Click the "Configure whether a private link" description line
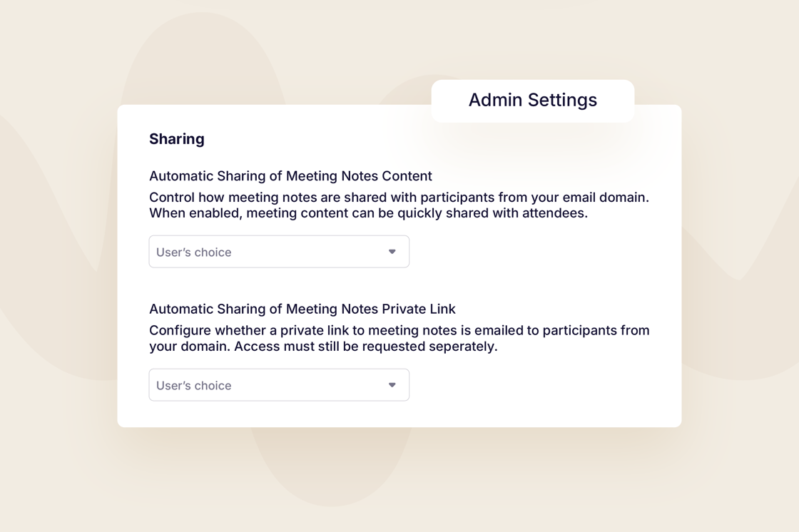The height and width of the screenshot is (532, 799). pyautogui.click(x=399, y=330)
